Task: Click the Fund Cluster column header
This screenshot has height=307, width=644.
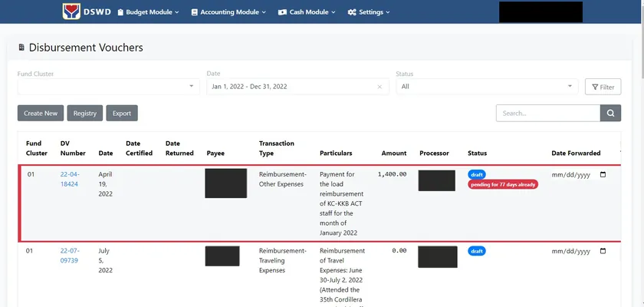Action: pos(37,148)
